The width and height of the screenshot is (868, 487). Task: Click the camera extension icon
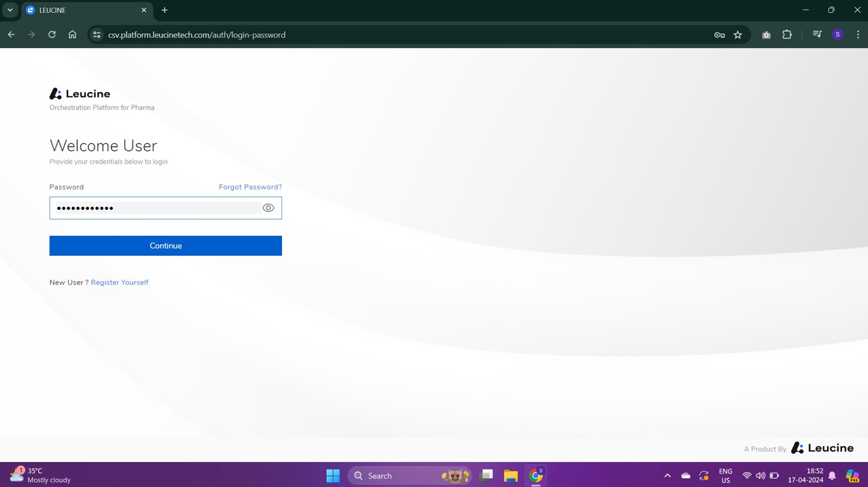point(766,35)
